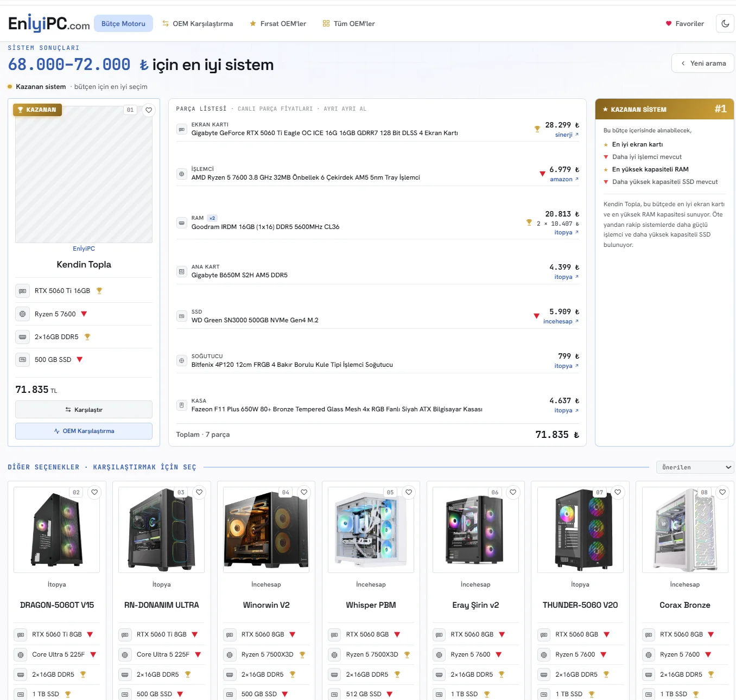Click the OEM Karşılaştırma button under winner
This screenshot has height=700, width=736.
point(84,431)
